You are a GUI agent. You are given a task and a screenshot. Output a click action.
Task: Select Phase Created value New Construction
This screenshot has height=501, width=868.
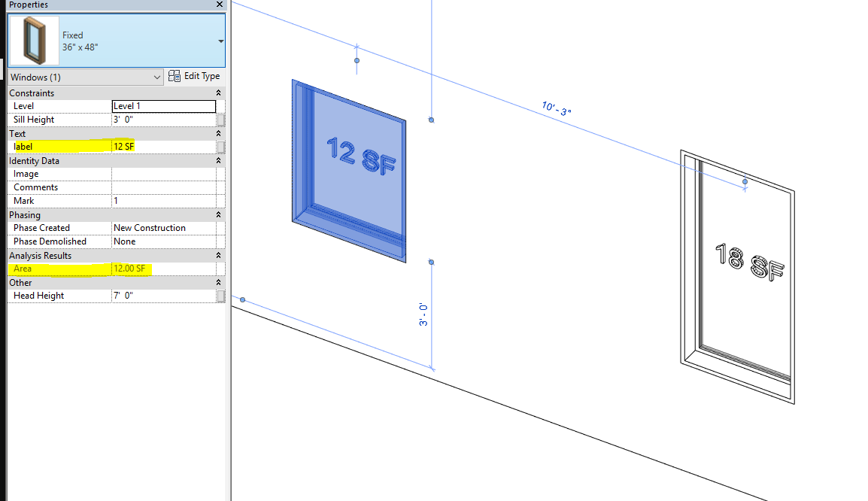coord(164,228)
